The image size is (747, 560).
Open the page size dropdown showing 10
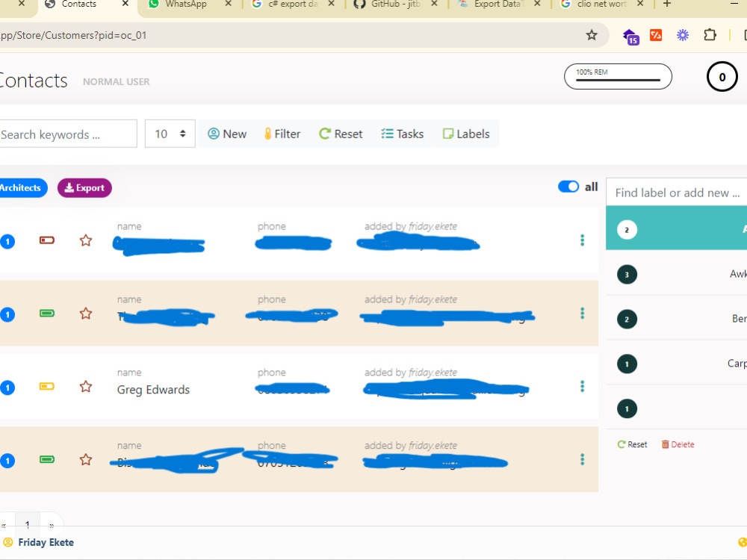170,134
